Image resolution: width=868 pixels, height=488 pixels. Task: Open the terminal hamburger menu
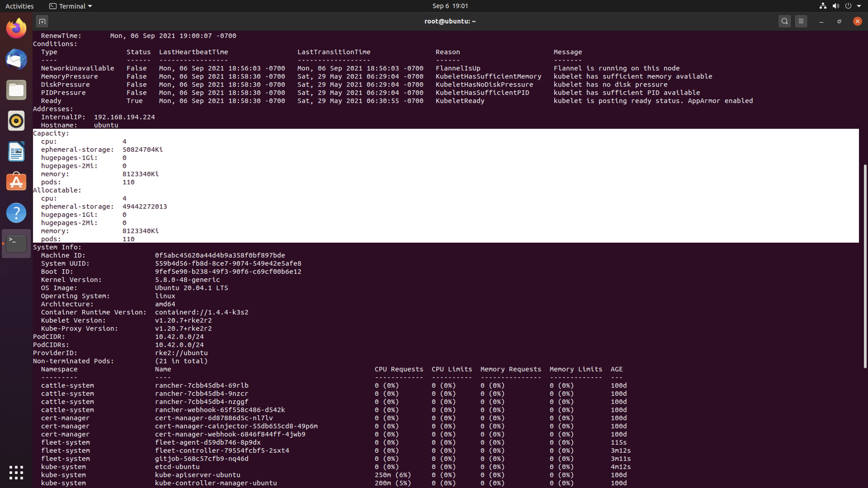801,21
